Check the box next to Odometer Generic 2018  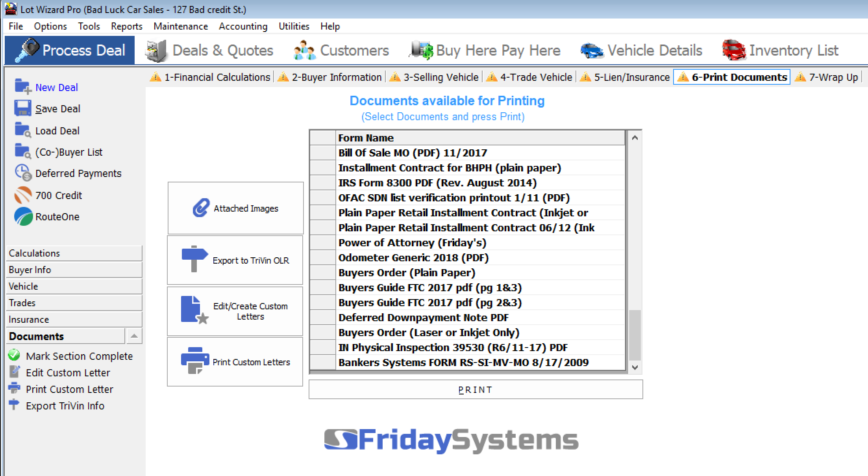click(322, 258)
